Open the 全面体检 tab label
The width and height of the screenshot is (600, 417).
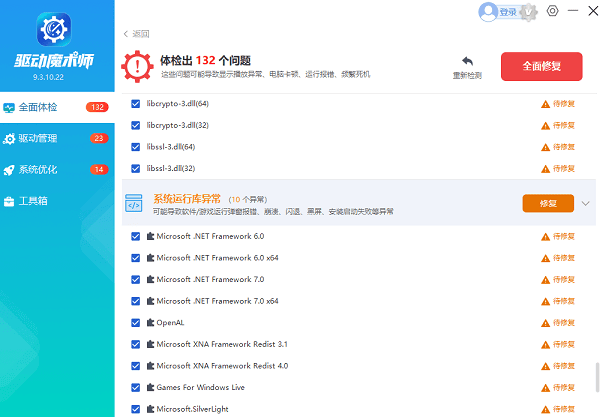tap(38, 108)
